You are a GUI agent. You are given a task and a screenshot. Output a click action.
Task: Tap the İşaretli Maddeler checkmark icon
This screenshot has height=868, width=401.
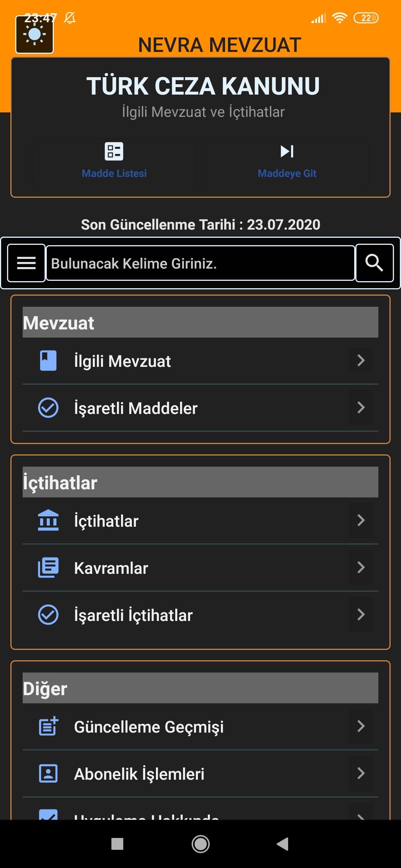(x=48, y=408)
